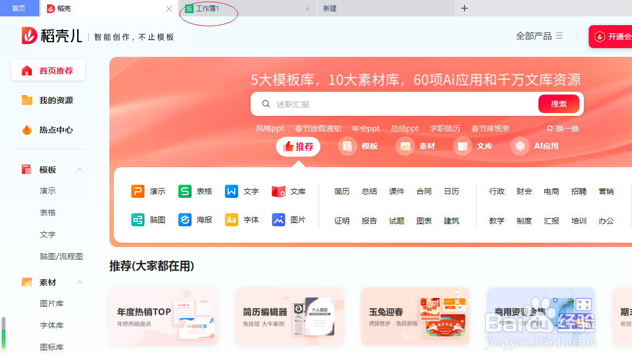Open the 招聘 category link
The image size is (632, 364).
tap(579, 191)
